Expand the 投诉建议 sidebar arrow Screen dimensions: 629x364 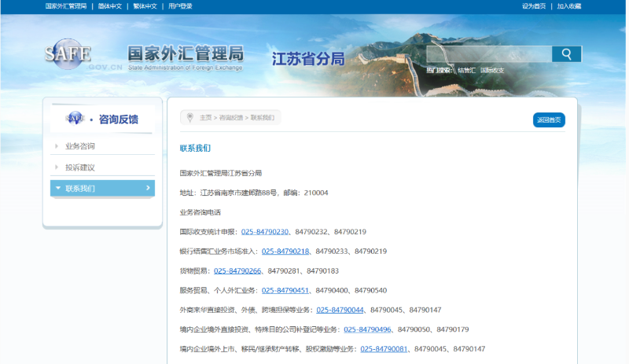57,167
